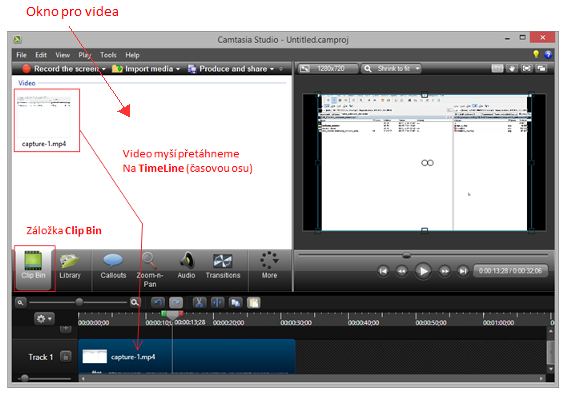The image size is (566, 396).
Task: Open the Edit menu
Action: [41, 55]
